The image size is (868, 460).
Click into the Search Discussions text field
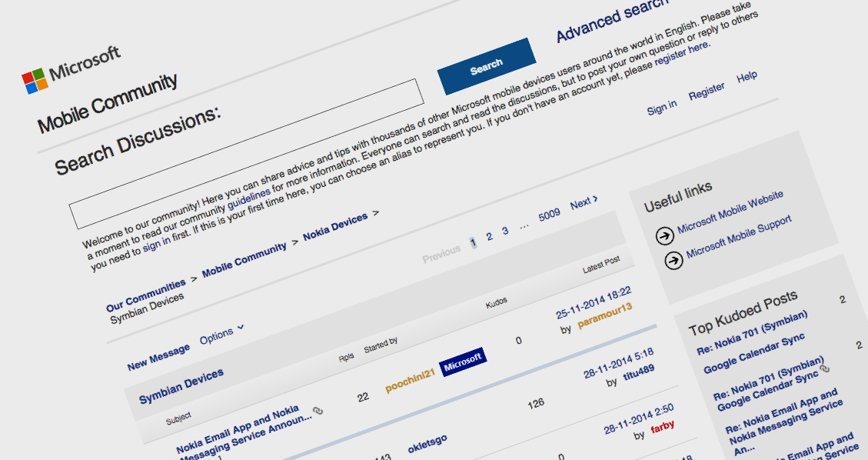[246, 153]
